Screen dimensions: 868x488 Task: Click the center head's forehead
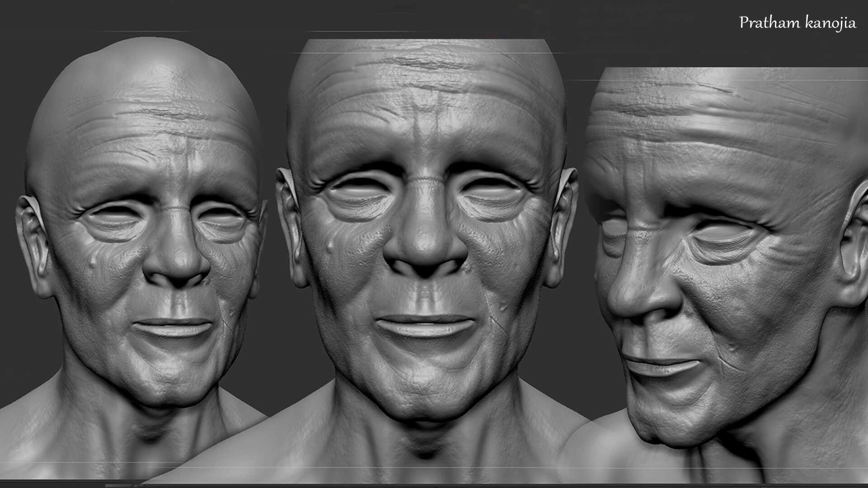(x=425, y=90)
